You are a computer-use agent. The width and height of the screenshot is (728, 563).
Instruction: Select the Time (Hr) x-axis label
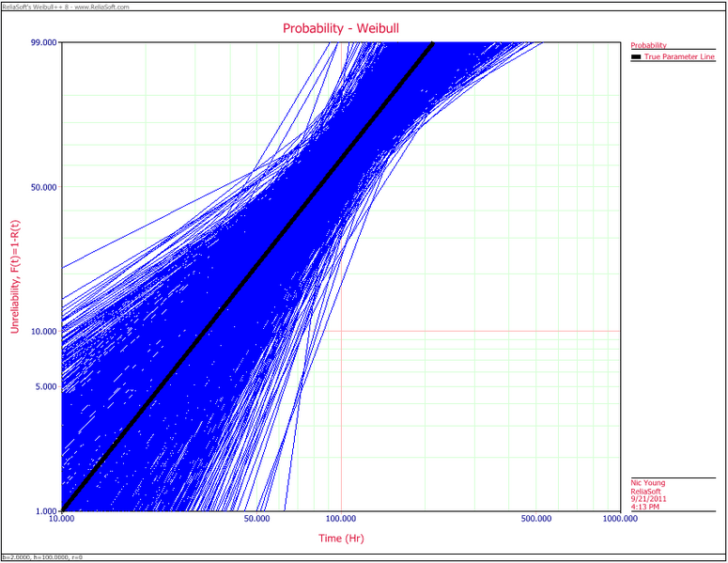[340, 539]
